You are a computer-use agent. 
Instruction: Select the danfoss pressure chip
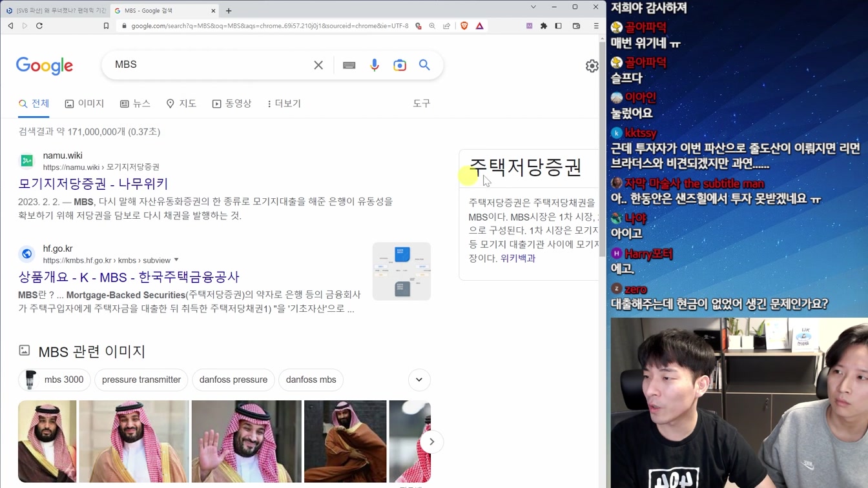coord(233,380)
